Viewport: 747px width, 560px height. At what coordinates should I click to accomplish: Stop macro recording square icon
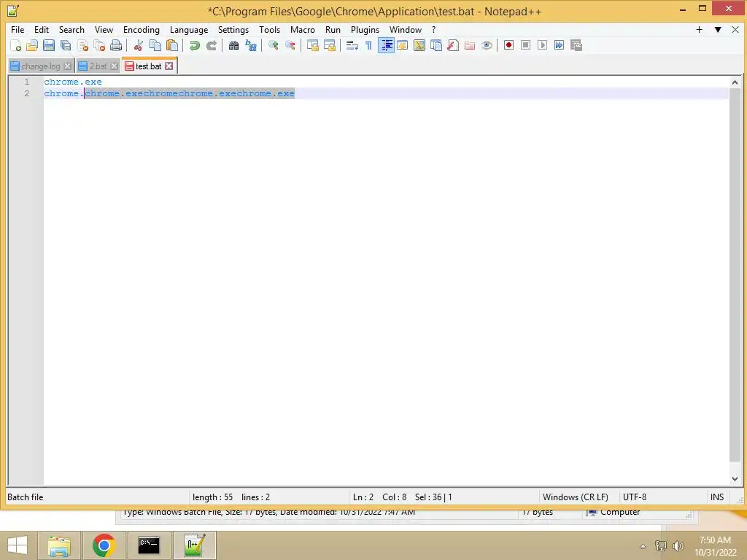coord(525,45)
